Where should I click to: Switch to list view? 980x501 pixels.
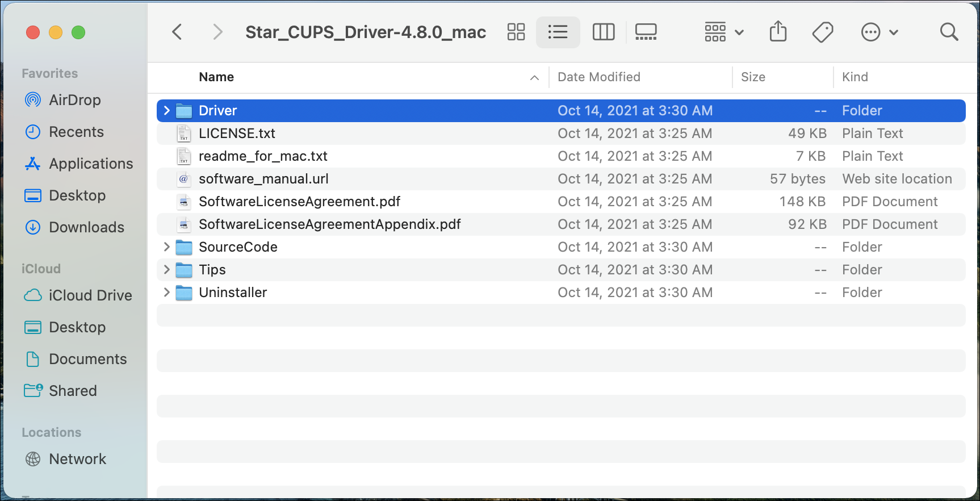(x=558, y=32)
